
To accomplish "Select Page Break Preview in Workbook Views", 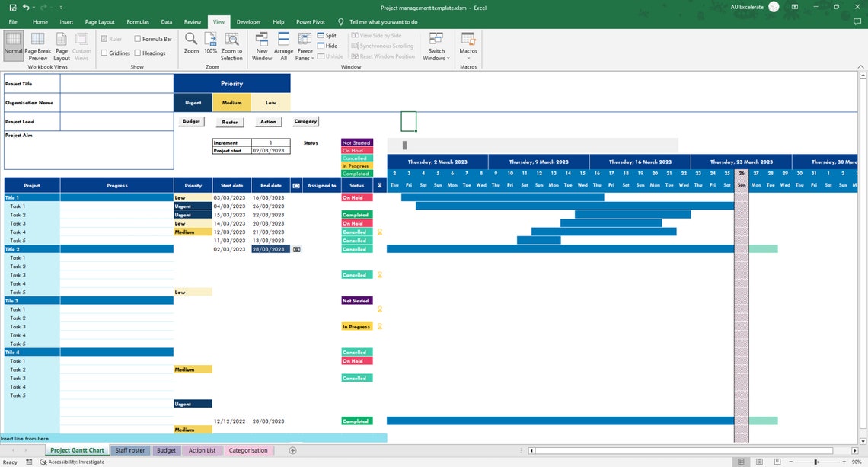I will coord(37,47).
